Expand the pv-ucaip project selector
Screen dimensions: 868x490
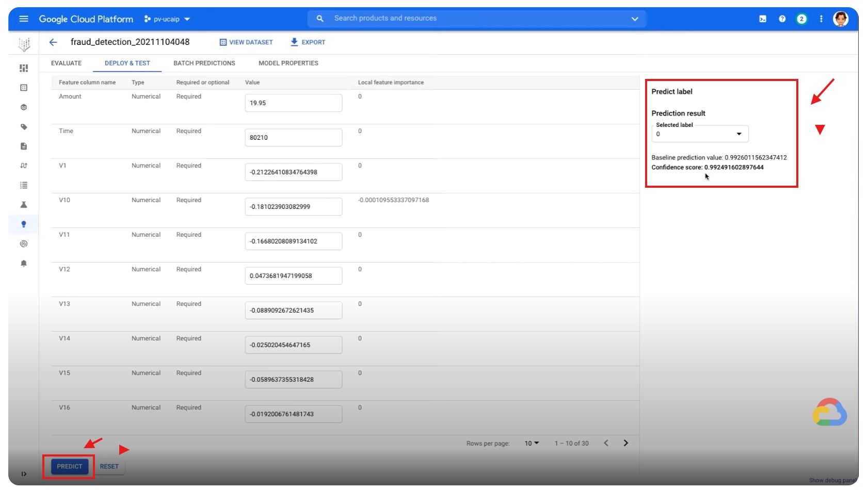click(167, 19)
